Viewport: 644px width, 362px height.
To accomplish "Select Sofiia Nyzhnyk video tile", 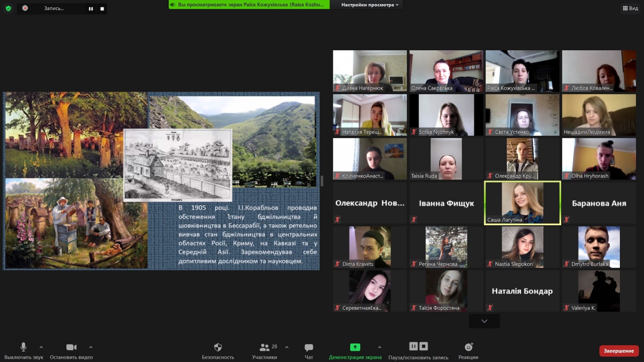I will pyautogui.click(x=446, y=115).
